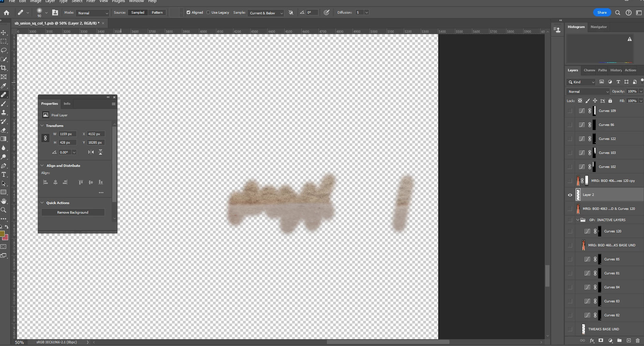Image resolution: width=644 pixels, height=346 pixels.
Task: Click the Layer 2 thumbnail
Action: (x=578, y=195)
